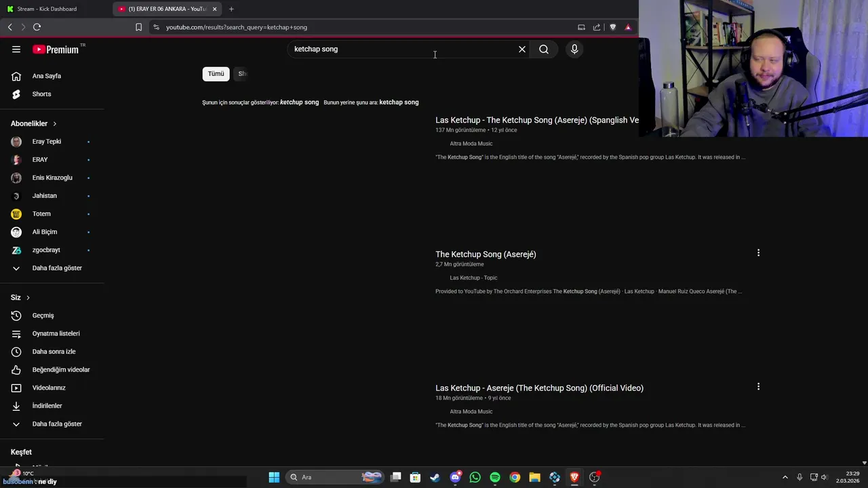Open WhatsApp from the taskbar

click(x=475, y=477)
